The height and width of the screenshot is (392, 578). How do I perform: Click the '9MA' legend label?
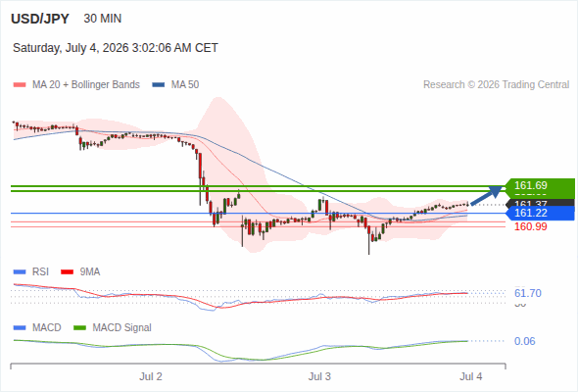click(x=90, y=272)
